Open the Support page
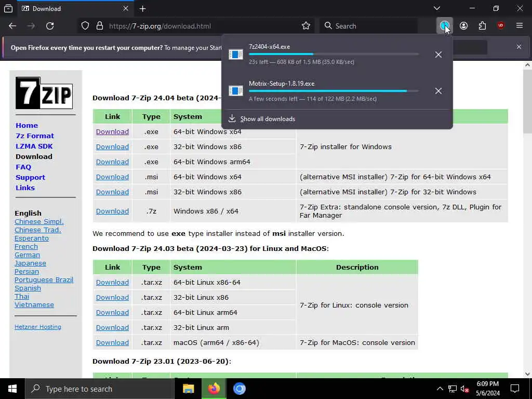 click(x=30, y=178)
